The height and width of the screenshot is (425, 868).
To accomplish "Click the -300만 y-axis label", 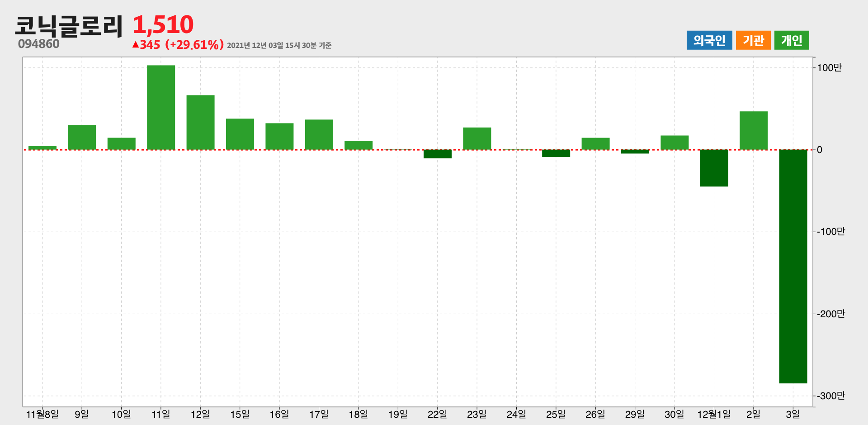I will click(x=831, y=396).
